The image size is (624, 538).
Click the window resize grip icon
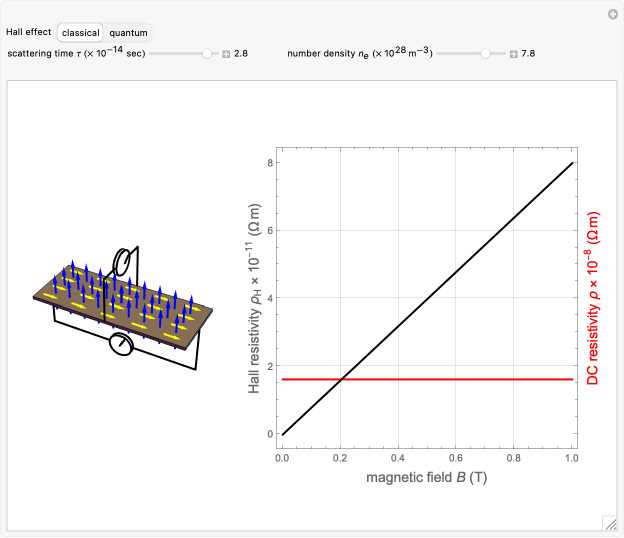point(609,524)
